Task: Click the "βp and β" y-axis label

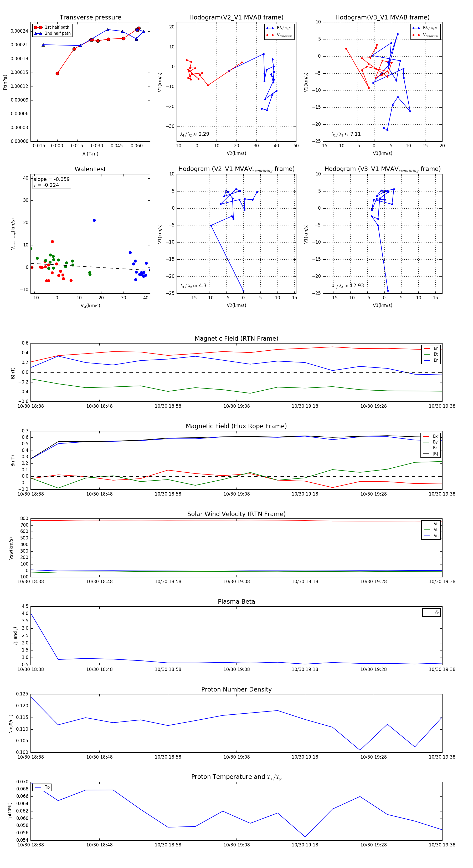Action: (x=15, y=636)
